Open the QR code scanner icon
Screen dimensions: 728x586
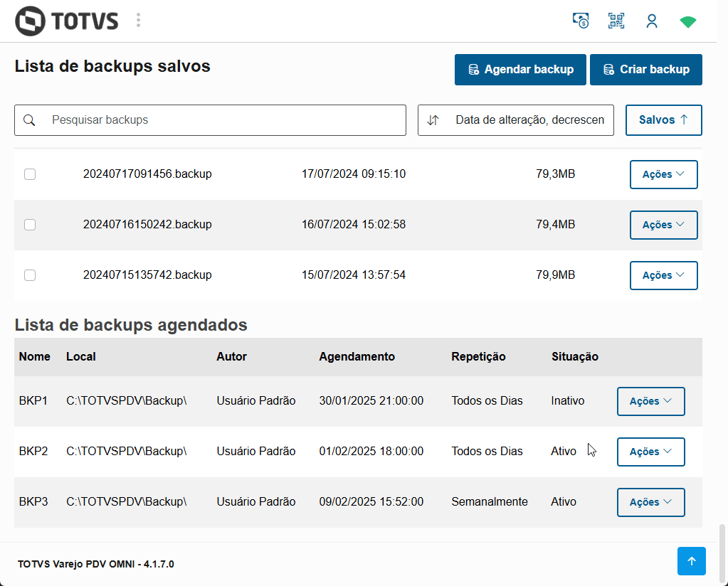coord(616,21)
